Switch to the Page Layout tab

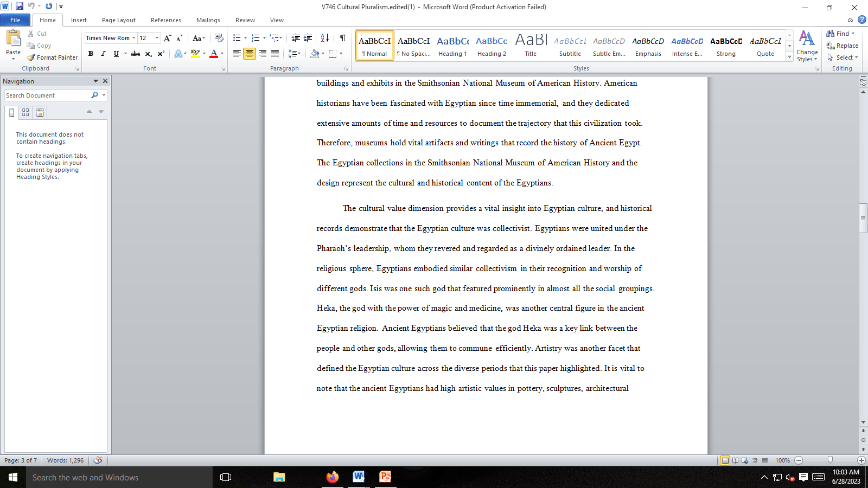118,20
